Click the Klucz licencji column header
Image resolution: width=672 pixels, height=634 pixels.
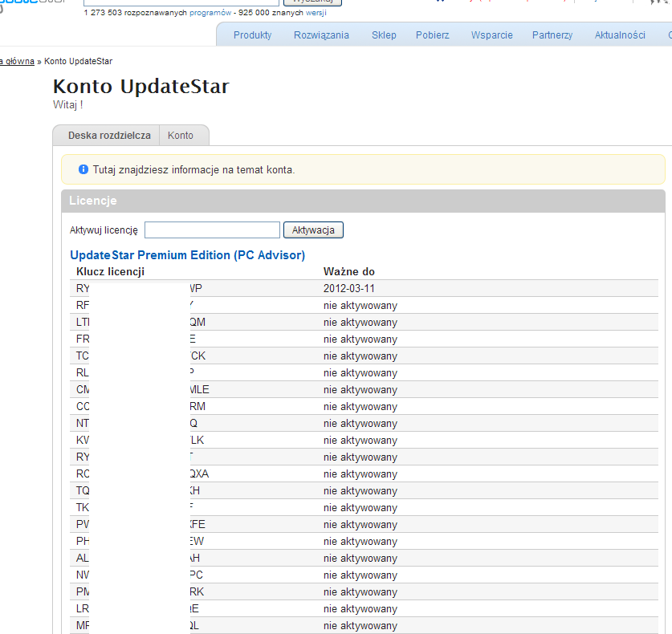click(110, 271)
